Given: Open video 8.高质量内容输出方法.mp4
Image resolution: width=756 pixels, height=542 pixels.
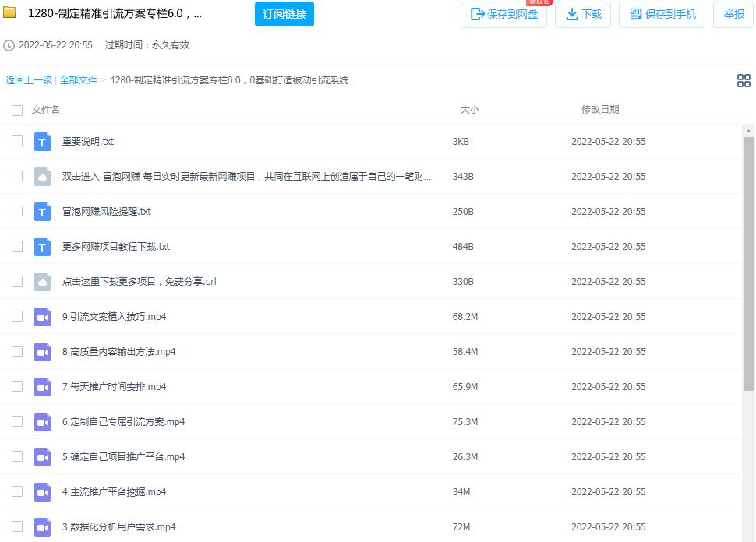Looking at the screenshot, I should click(x=118, y=352).
